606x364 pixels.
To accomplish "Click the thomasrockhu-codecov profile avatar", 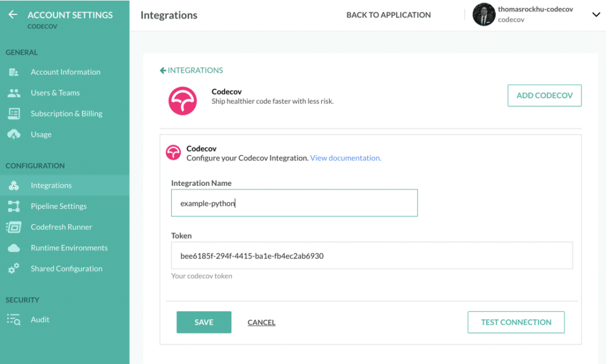I will [483, 15].
